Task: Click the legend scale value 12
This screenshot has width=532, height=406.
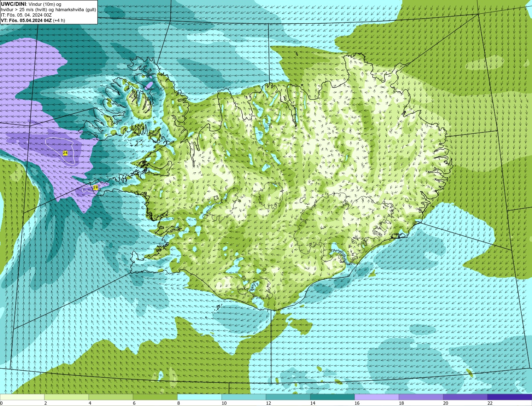Action: coord(268,403)
